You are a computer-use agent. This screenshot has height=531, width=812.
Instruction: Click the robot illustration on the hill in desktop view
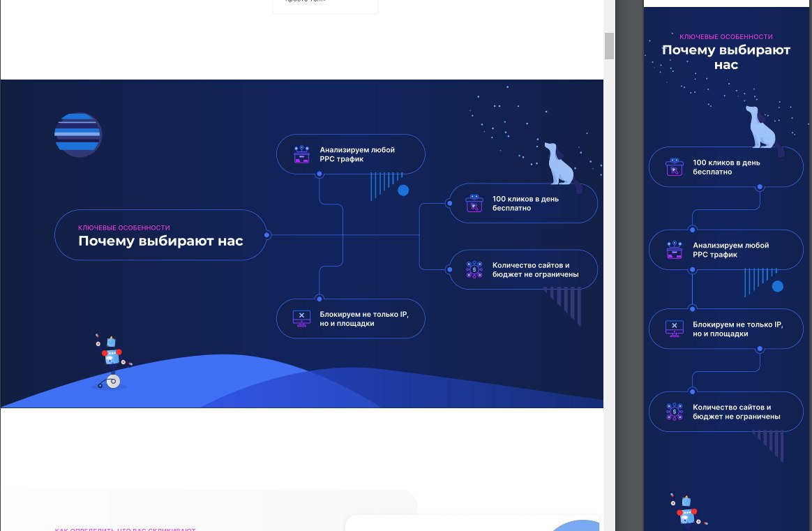pos(112,361)
